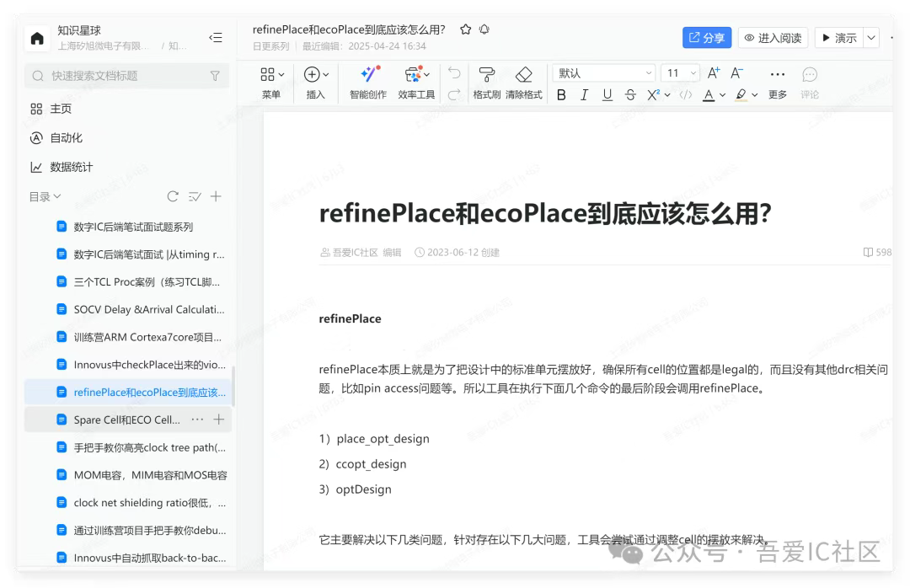Click the document title heading

(545, 213)
